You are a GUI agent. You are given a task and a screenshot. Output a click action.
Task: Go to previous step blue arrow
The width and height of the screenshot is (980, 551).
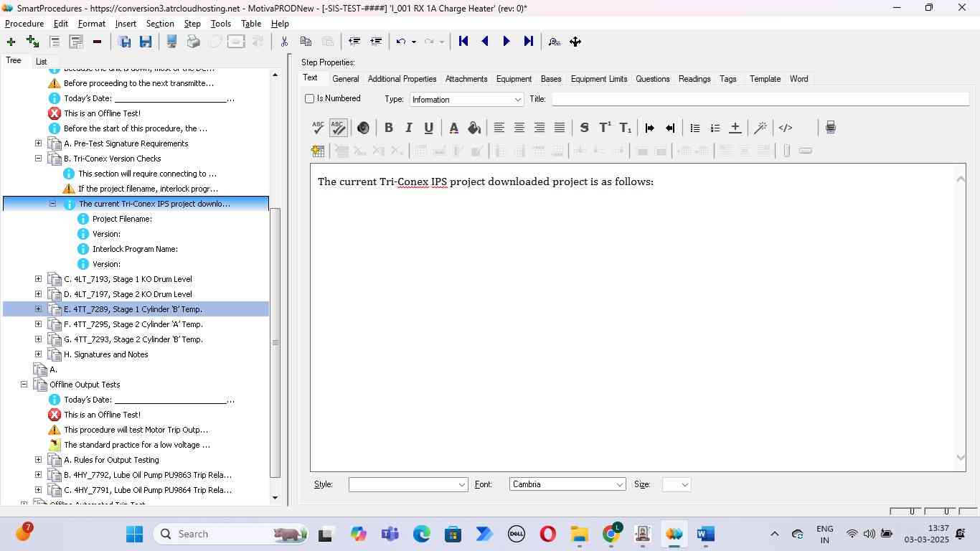[485, 42]
